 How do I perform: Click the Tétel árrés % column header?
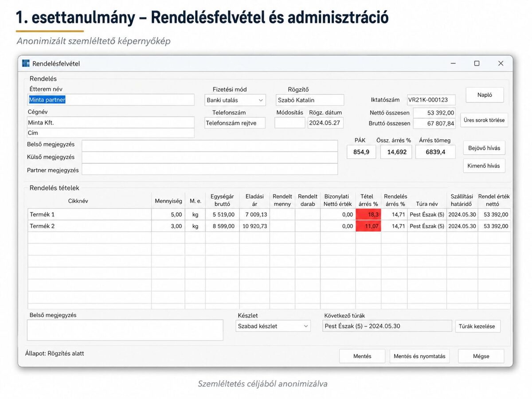click(x=368, y=200)
